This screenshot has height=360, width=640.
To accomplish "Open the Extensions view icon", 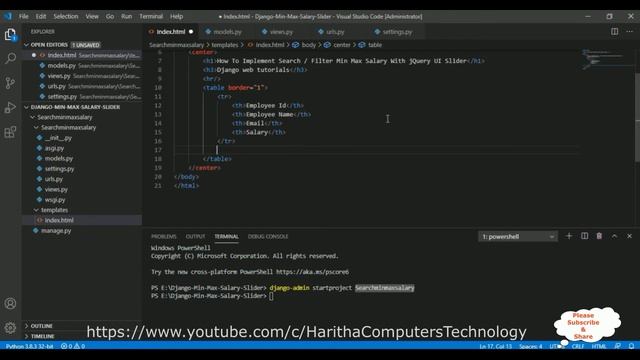I will [10, 132].
